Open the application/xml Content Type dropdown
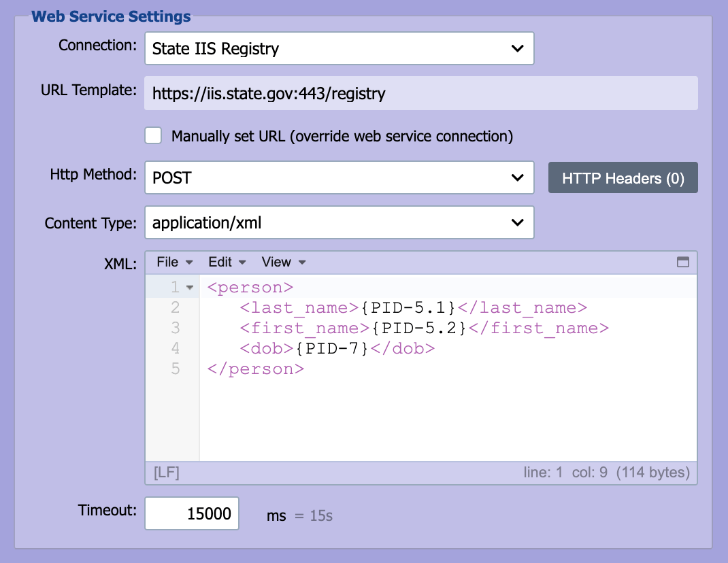728x563 pixels. click(340, 222)
